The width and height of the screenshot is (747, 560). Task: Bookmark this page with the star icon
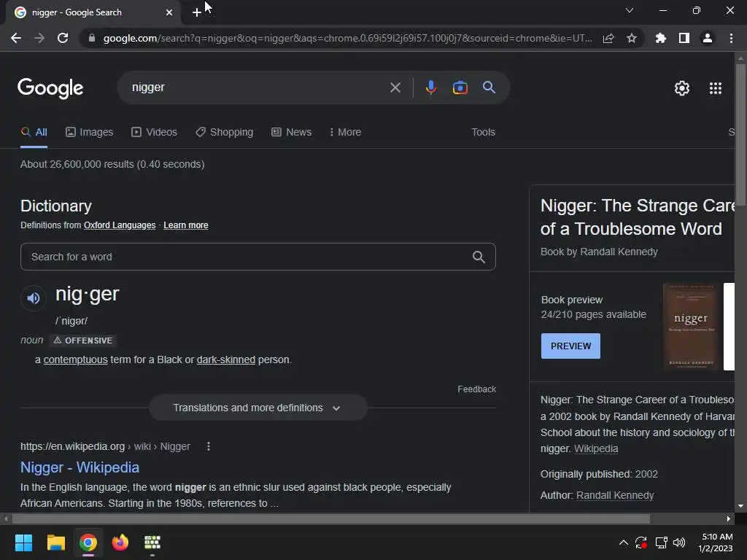[632, 38]
